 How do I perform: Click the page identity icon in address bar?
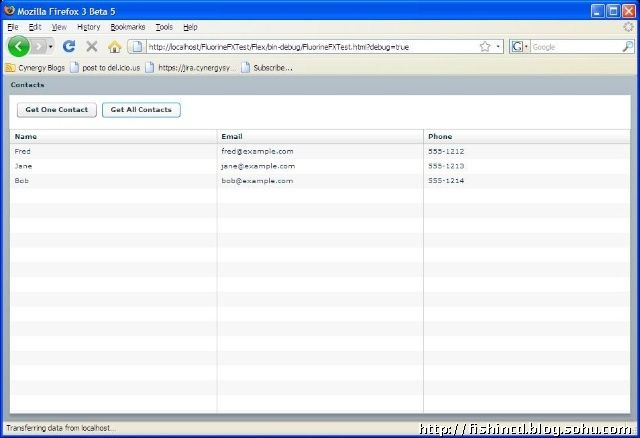tap(137, 47)
